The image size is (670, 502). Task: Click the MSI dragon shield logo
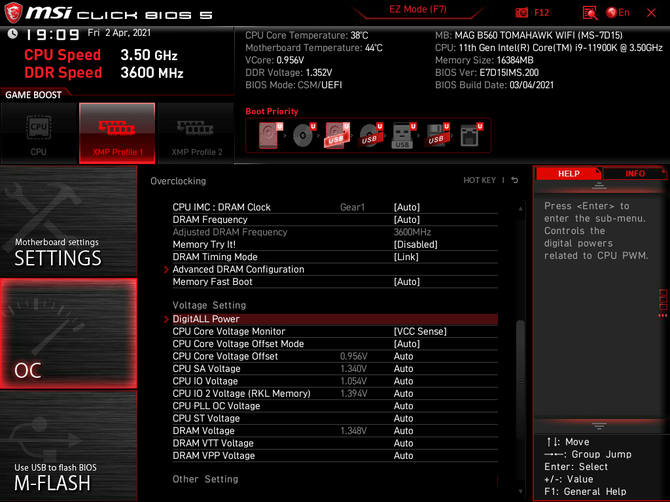(x=13, y=12)
